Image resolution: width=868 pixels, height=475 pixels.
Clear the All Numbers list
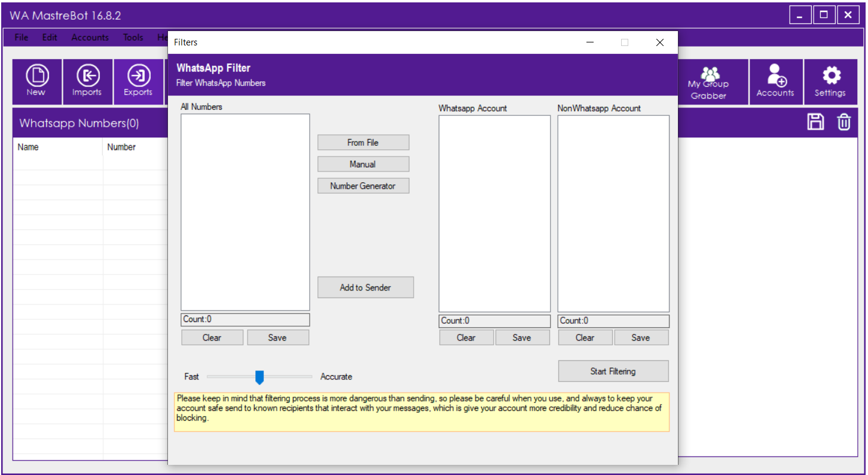click(212, 338)
